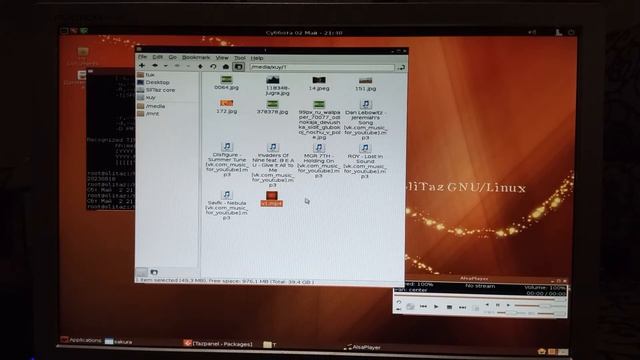
Task: Open the Bookmark menu
Action: click(x=196, y=58)
